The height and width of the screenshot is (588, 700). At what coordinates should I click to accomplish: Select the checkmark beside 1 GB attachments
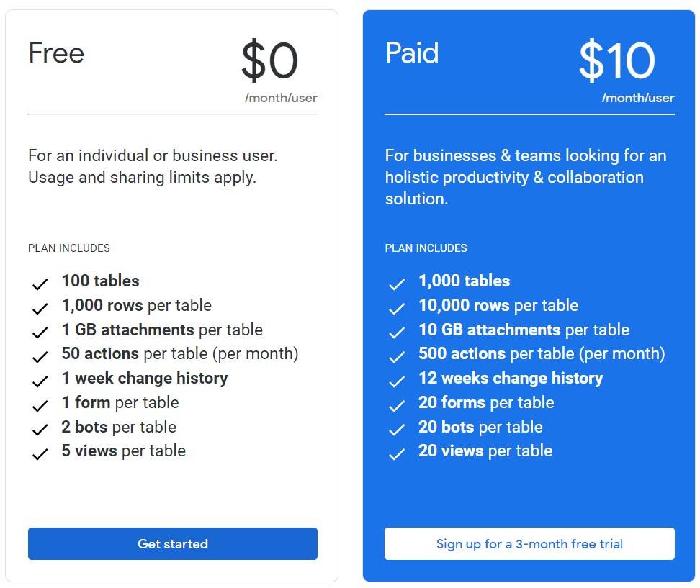tap(40, 333)
